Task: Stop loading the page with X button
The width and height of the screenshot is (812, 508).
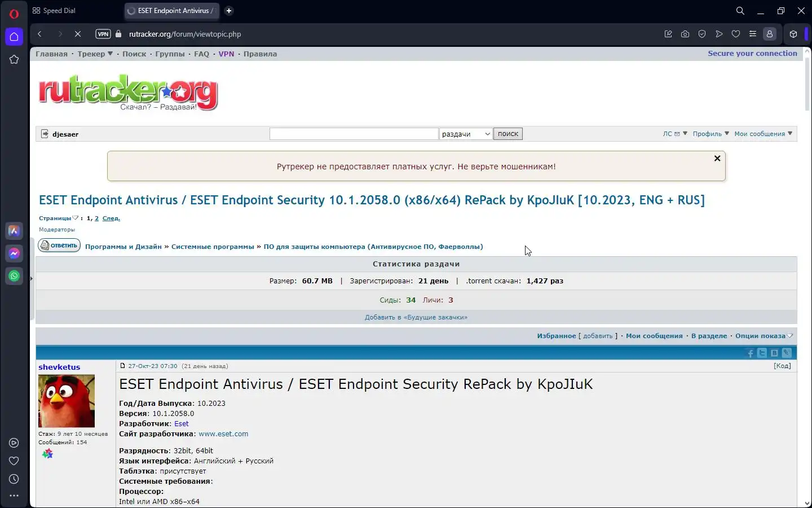Action: [78, 34]
